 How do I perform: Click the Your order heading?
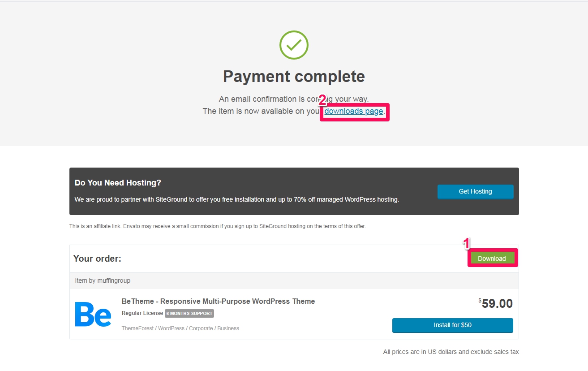97,259
